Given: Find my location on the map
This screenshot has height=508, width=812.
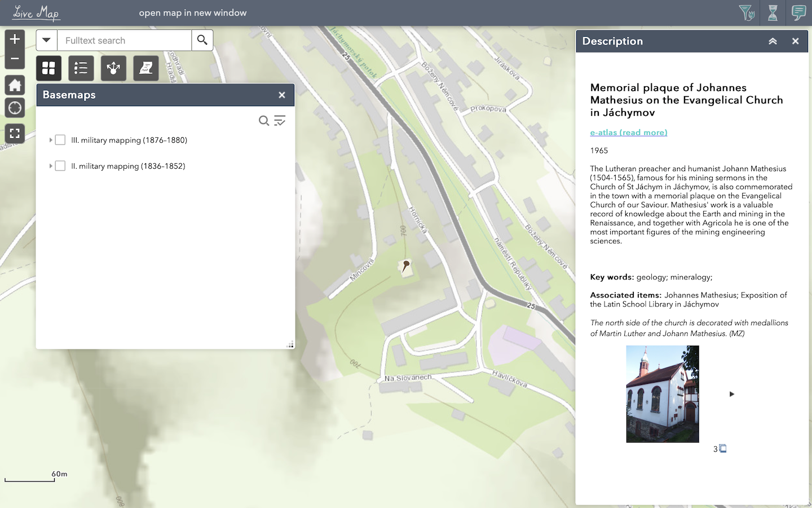Looking at the screenshot, I should (15, 108).
